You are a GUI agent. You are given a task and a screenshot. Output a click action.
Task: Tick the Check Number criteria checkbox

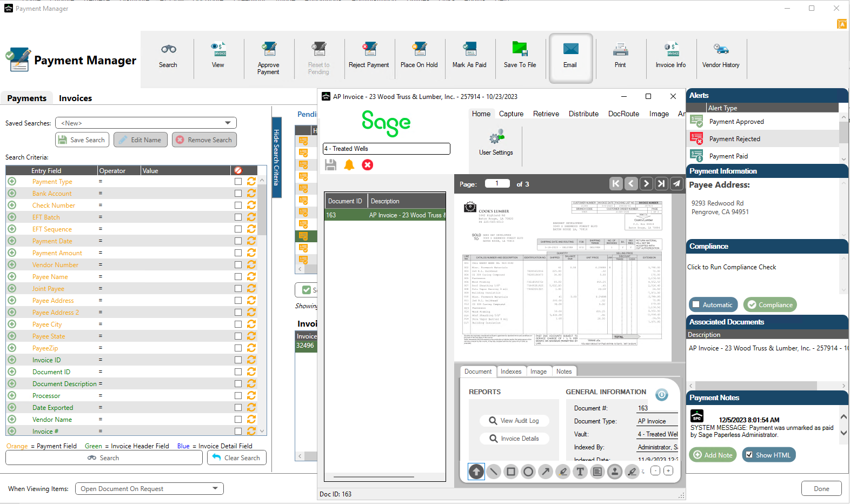pos(238,205)
